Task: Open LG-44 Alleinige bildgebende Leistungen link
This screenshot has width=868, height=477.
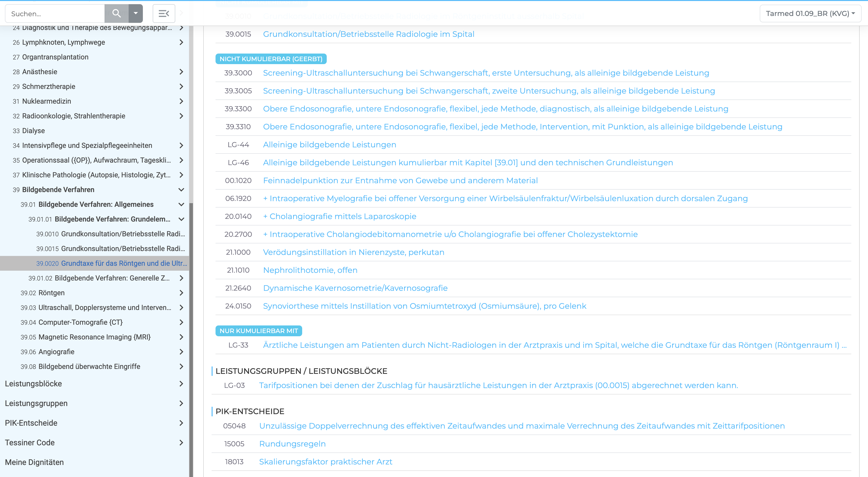Action: tap(329, 145)
